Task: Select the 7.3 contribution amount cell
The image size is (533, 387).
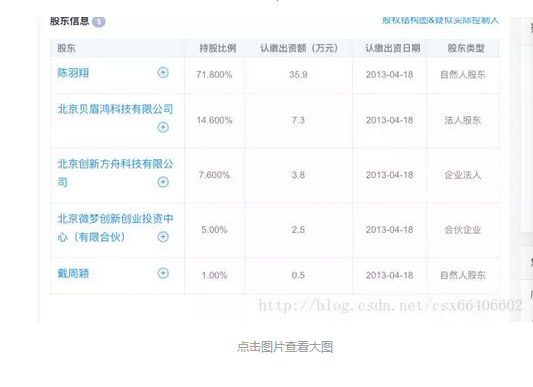Action: point(298,120)
